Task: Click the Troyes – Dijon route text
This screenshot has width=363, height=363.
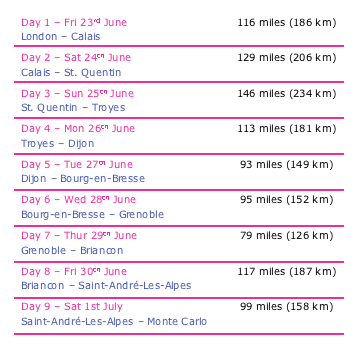Action: pyautogui.click(x=58, y=143)
